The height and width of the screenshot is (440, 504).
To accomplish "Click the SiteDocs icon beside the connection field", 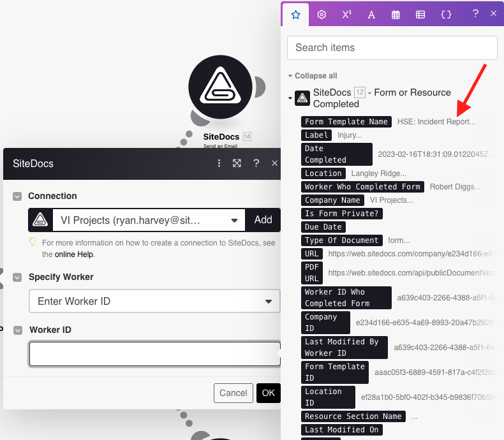I will tap(40, 220).
